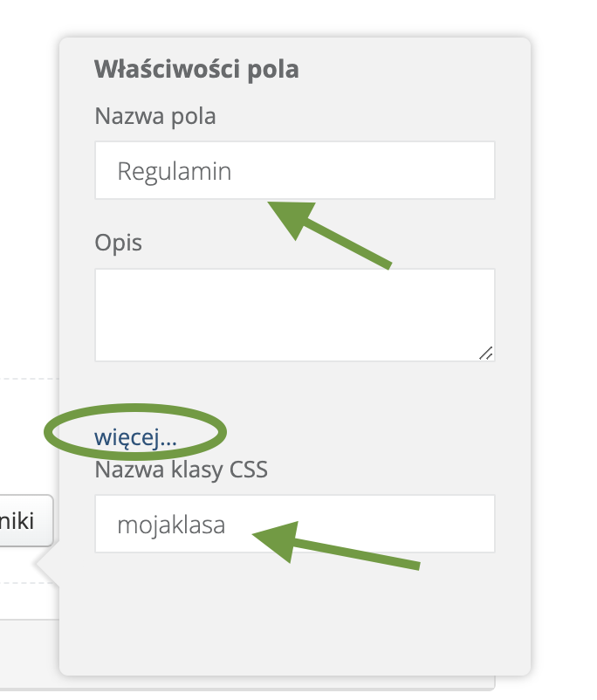Click the Właściwości pola heading
This screenshot has height=700, width=597.
pos(196,69)
